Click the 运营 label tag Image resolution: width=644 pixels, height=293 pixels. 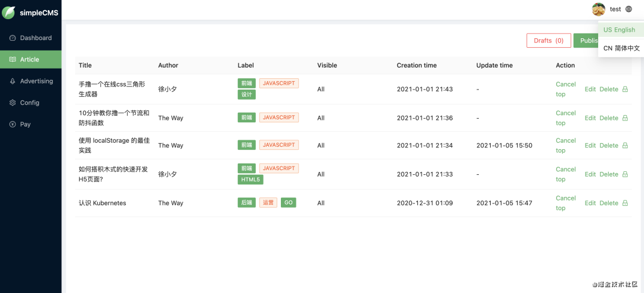(x=268, y=202)
